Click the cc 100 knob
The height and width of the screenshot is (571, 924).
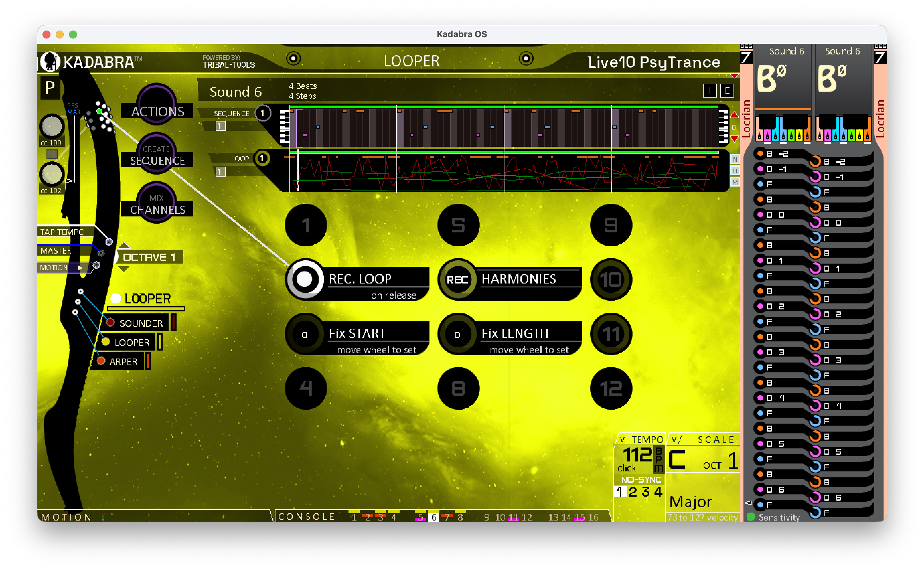52,126
